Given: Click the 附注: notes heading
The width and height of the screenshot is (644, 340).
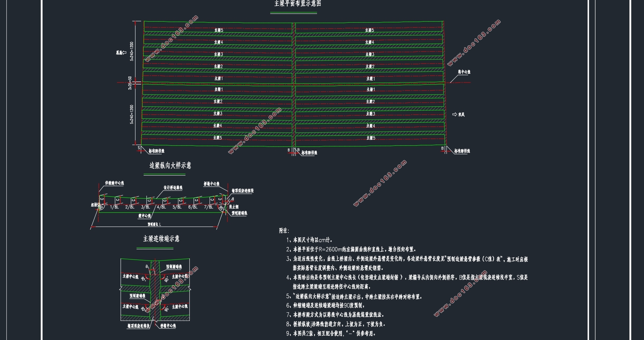Looking at the screenshot, I should pyautogui.click(x=284, y=231).
